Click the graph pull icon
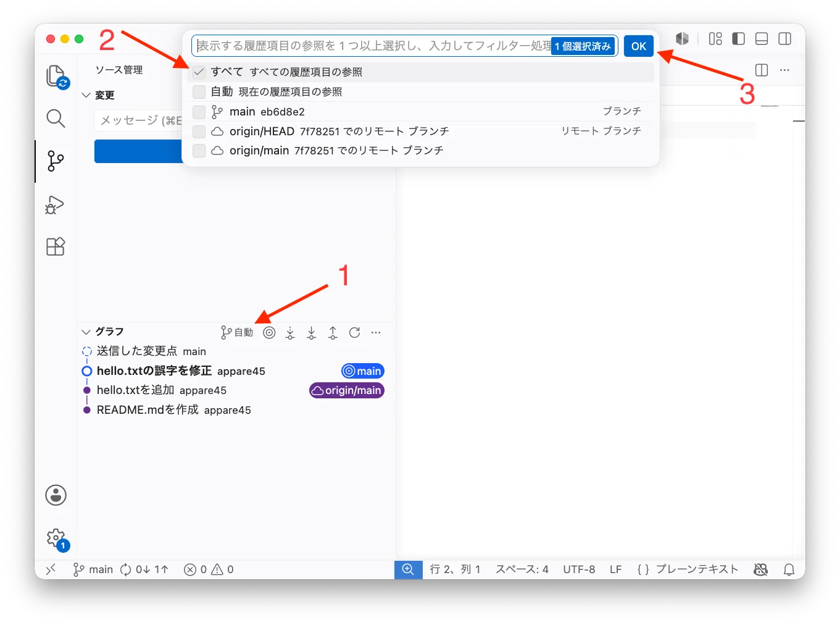840x625 pixels. point(312,333)
